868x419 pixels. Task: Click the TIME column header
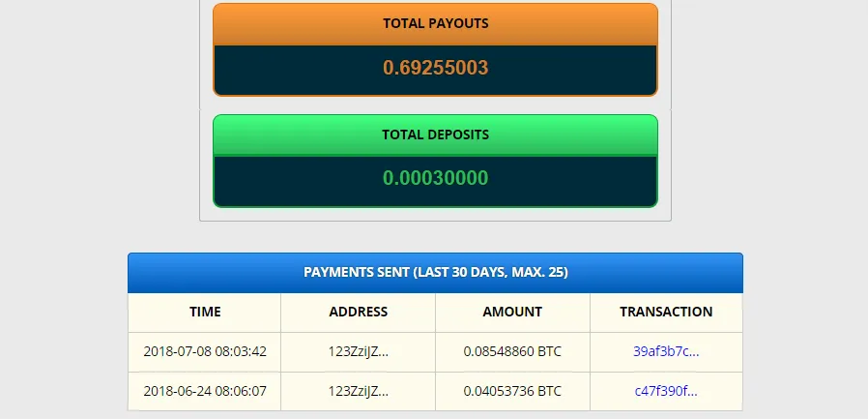point(205,312)
